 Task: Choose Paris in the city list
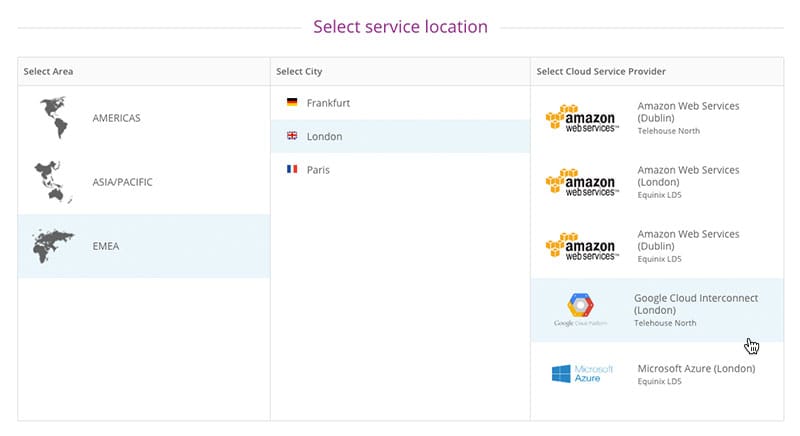point(400,170)
